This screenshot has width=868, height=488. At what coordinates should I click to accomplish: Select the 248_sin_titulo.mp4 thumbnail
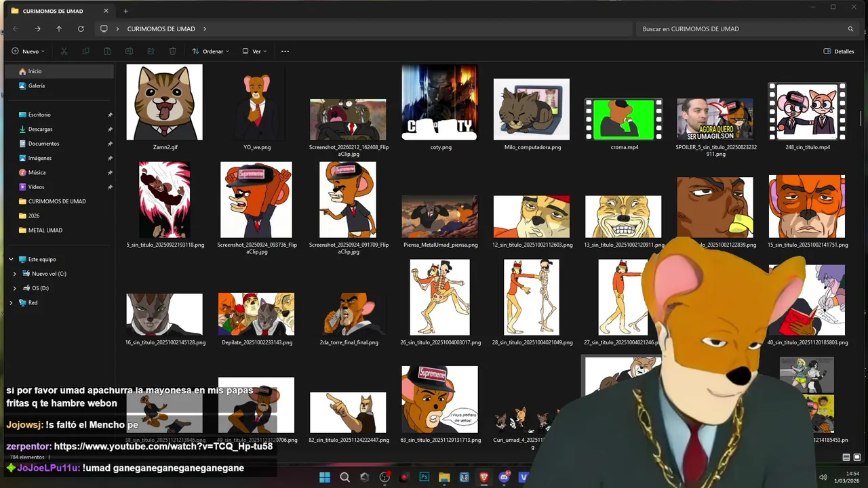click(x=807, y=112)
